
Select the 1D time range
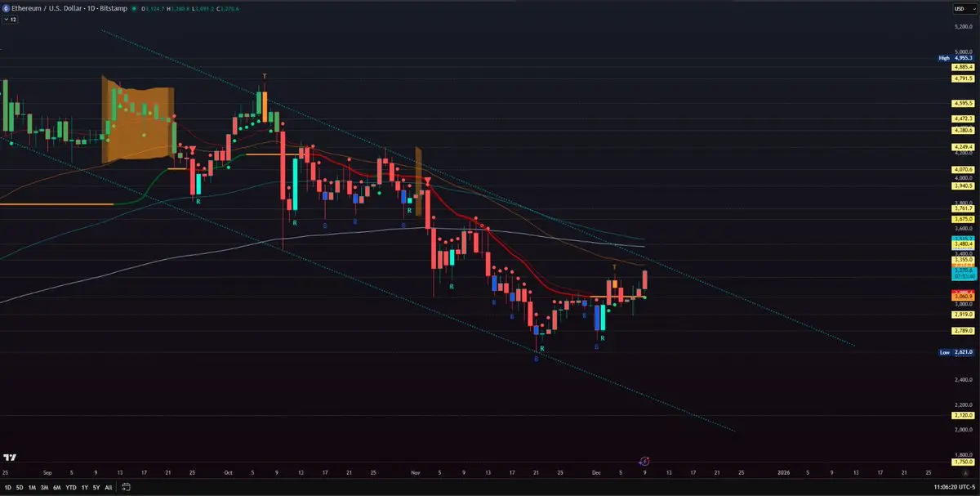(x=8, y=488)
